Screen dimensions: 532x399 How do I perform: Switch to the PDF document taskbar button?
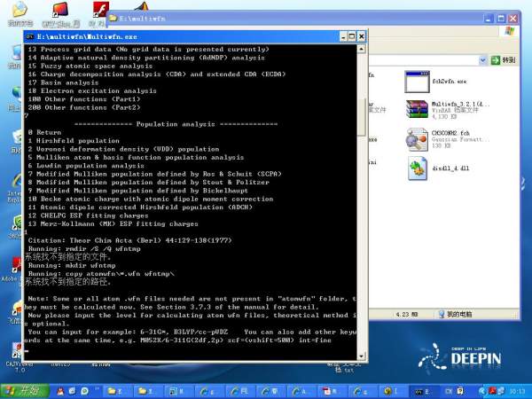331,391
